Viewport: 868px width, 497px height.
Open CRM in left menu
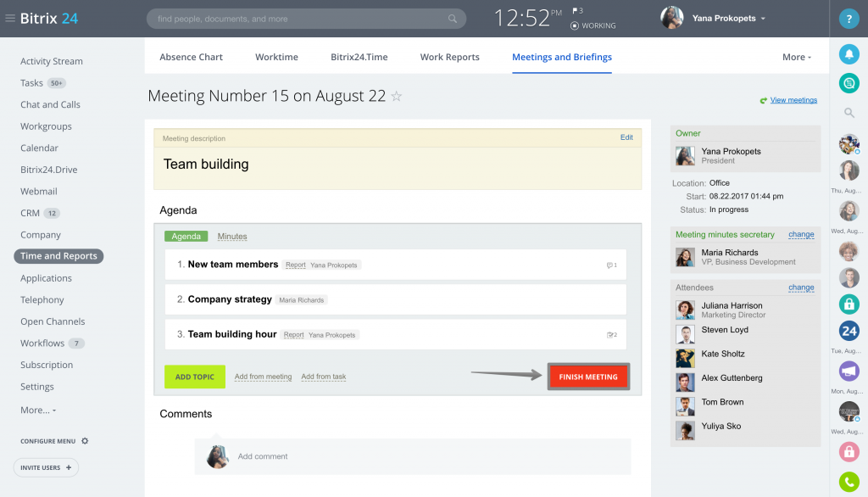30,214
